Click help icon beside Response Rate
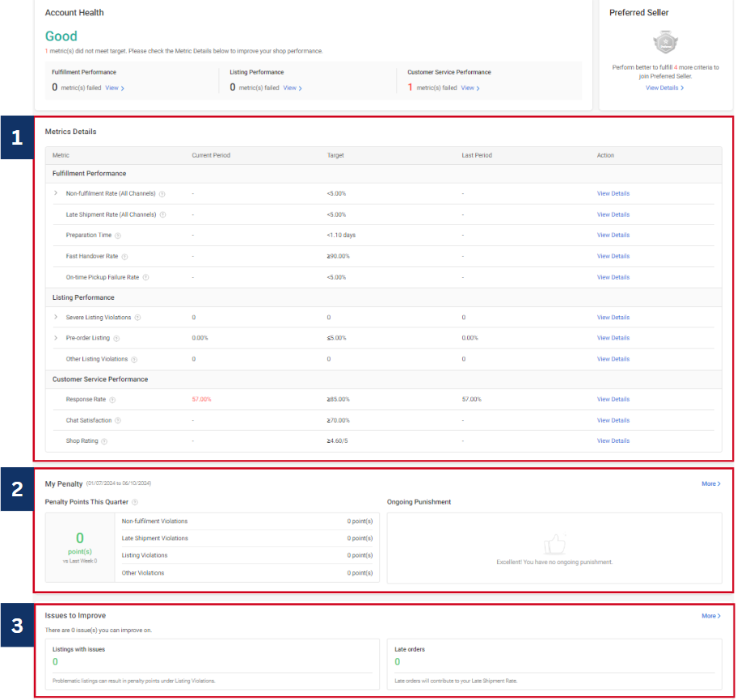 112,399
